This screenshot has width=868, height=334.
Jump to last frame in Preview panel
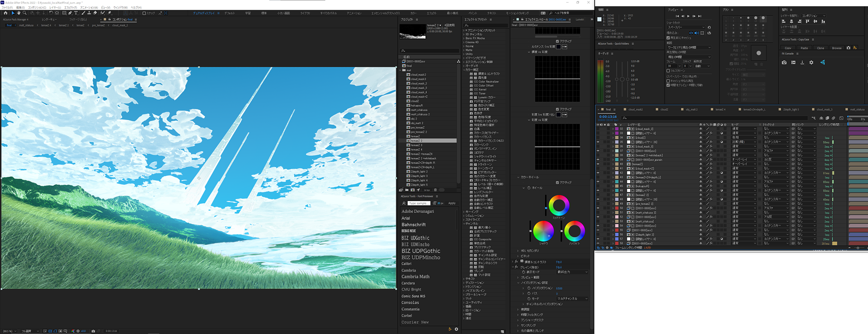pyautogui.click(x=700, y=16)
